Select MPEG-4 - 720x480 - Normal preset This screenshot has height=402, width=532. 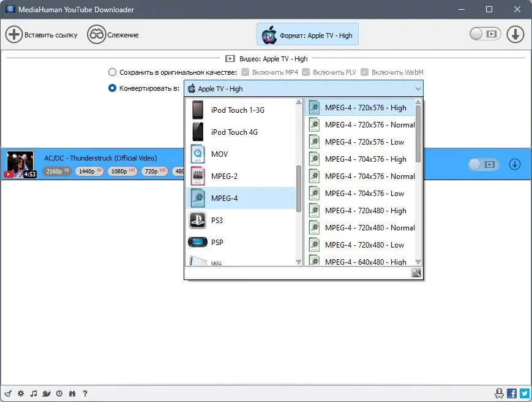(360, 227)
